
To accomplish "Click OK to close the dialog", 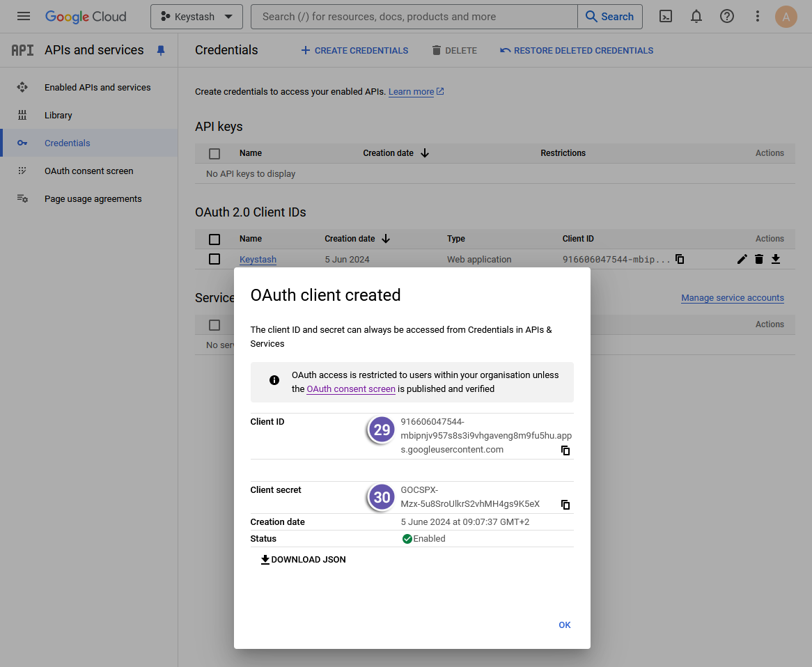I will click(565, 625).
